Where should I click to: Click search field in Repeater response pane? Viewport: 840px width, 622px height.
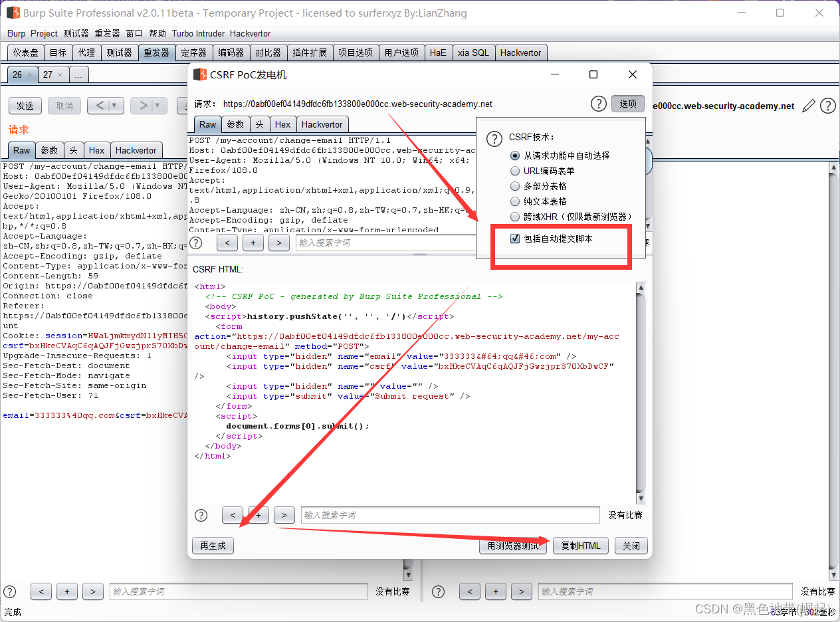[665, 591]
